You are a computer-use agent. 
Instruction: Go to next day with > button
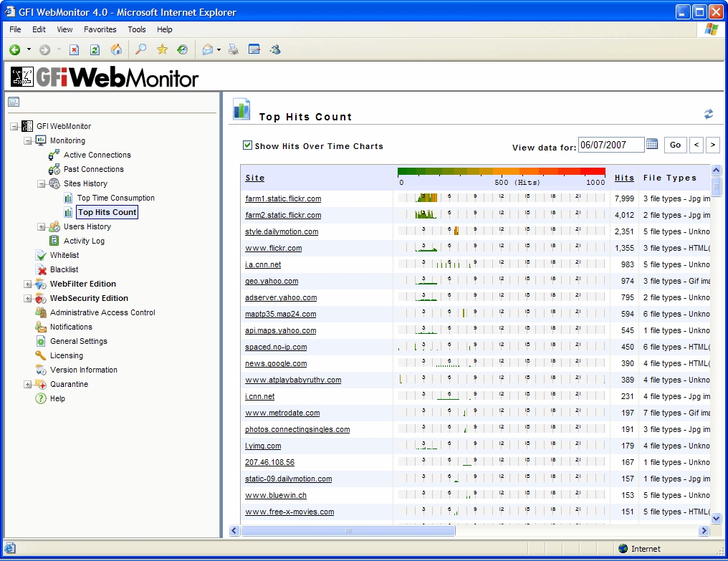(713, 145)
